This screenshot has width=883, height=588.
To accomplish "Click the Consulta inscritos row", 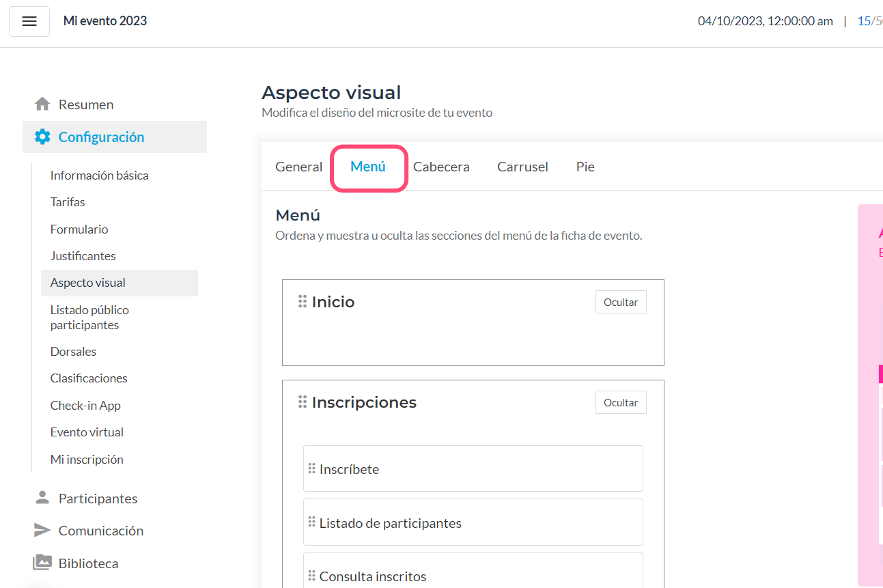I will [473, 570].
